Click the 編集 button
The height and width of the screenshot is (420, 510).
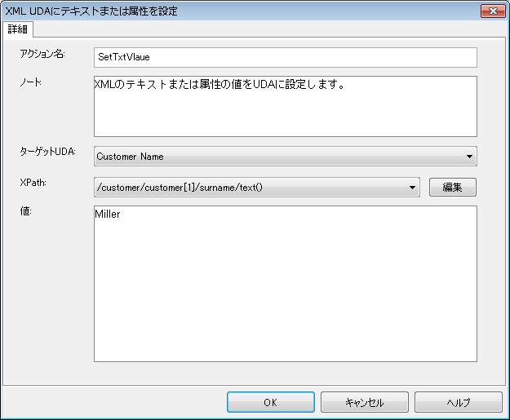pyautogui.click(x=452, y=188)
